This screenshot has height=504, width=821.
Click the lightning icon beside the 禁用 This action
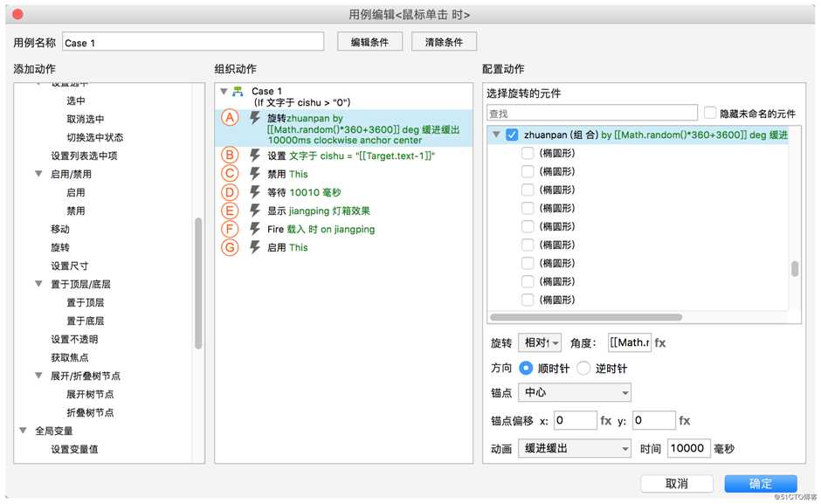click(255, 174)
